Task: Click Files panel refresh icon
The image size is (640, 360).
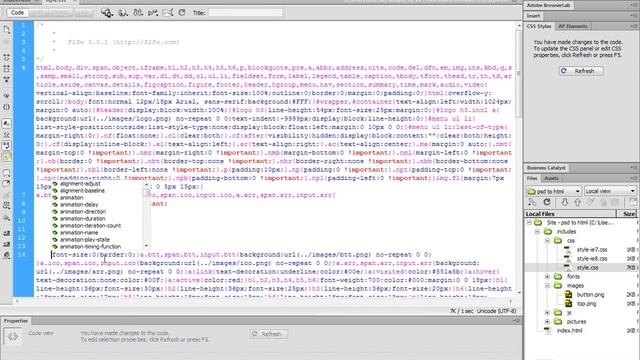Action: tap(547, 202)
